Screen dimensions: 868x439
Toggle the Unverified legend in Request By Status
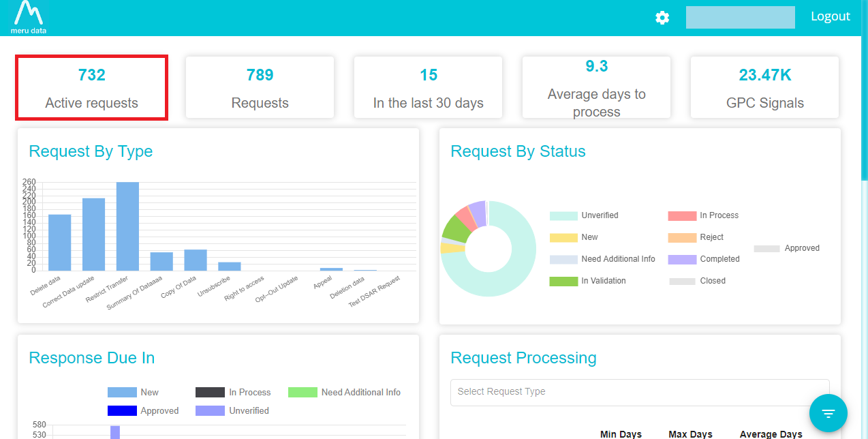pyautogui.click(x=584, y=215)
